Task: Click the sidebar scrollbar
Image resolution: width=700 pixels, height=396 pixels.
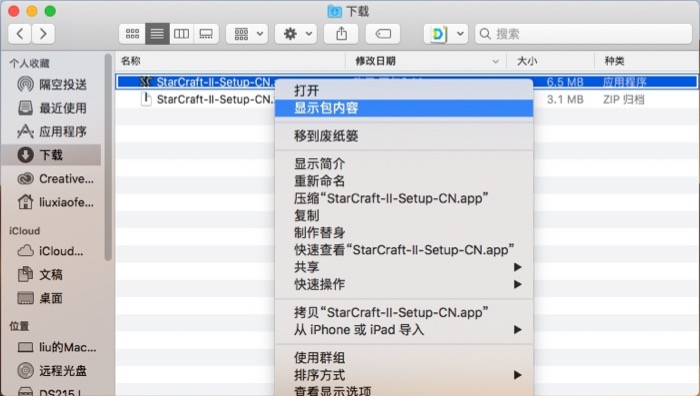Action: [108, 157]
